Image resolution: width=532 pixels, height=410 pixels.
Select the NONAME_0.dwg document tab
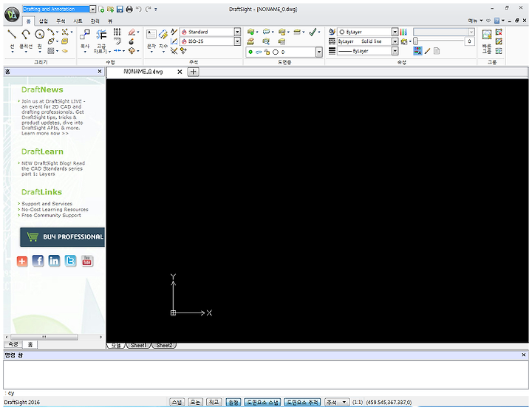(143, 72)
